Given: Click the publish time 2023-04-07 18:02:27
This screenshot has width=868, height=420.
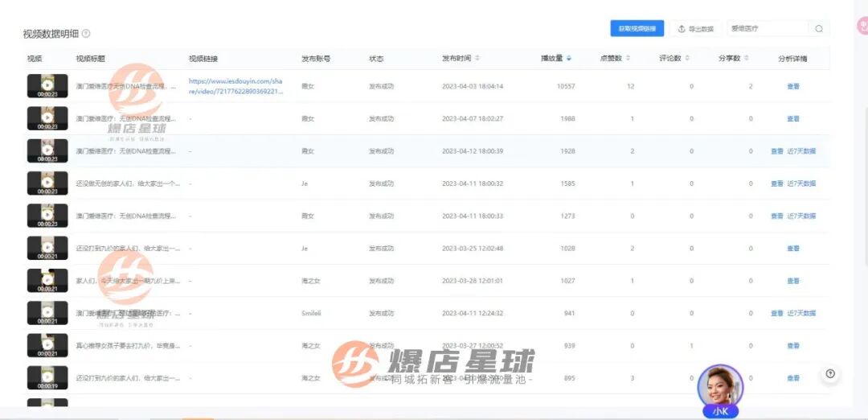Looking at the screenshot, I should [473, 118].
